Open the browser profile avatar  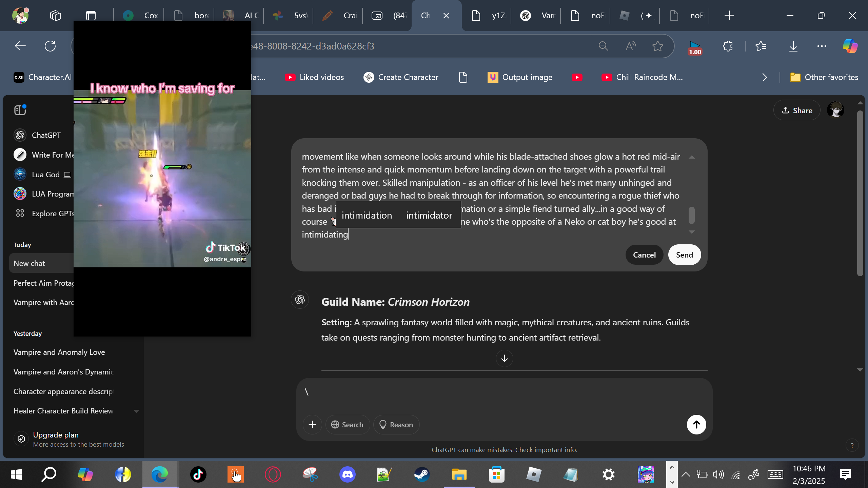pyautogui.click(x=20, y=16)
